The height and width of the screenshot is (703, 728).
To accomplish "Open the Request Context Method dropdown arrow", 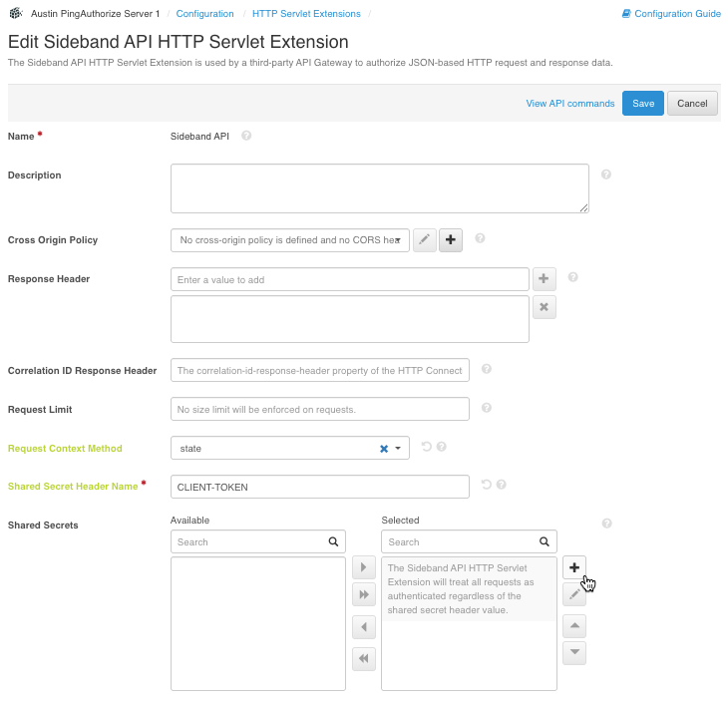I will pyautogui.click(x=399, y=449).
